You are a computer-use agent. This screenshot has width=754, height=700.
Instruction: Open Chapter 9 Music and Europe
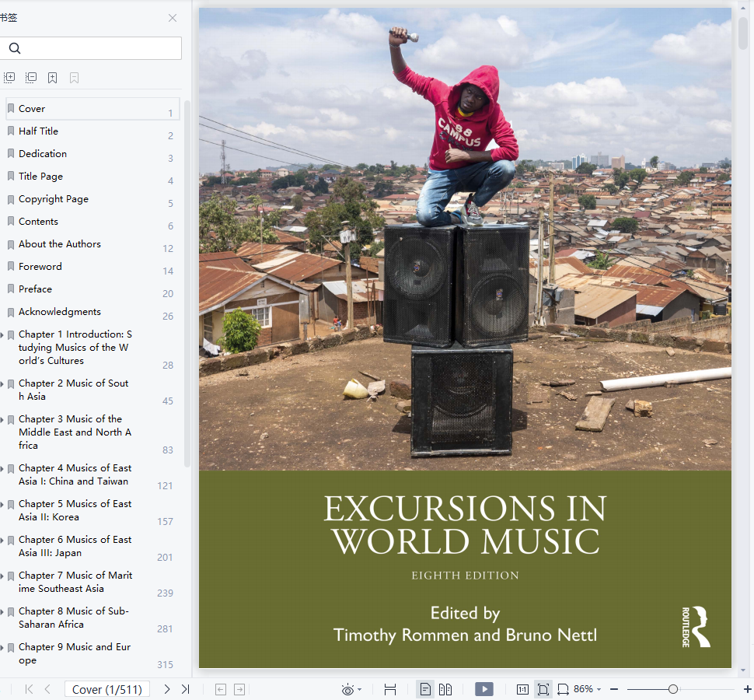[x=75, y=654]
